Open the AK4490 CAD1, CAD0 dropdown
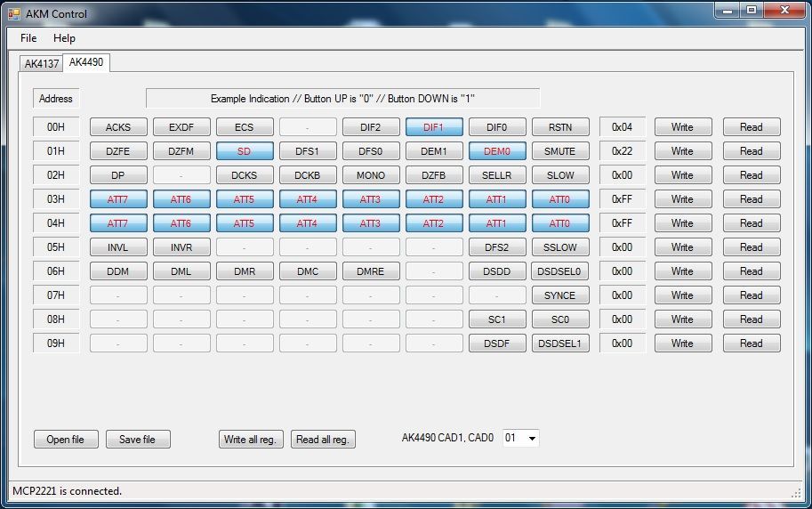Viewport: 812px width, 509px height. 532,439
